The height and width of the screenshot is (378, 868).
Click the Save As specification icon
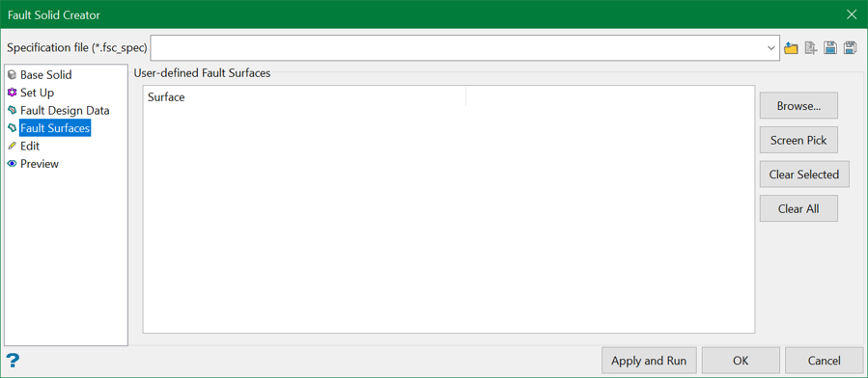pyautogui.click(x=850, y=48)
